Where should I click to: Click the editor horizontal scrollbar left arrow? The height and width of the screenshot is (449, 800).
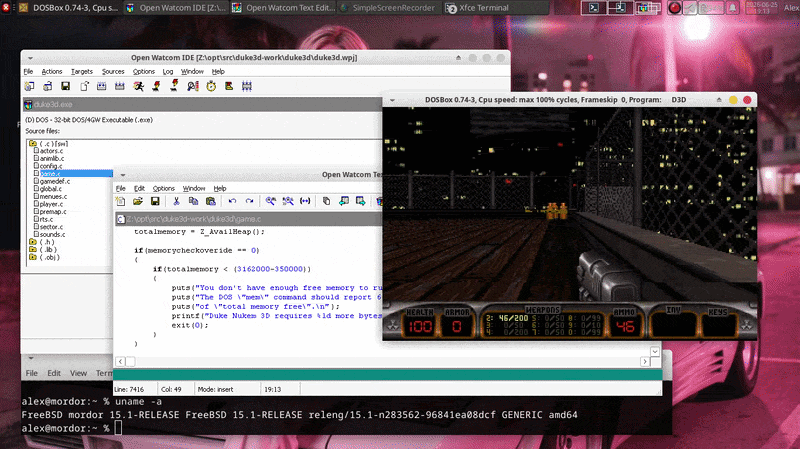pos(120,362)
